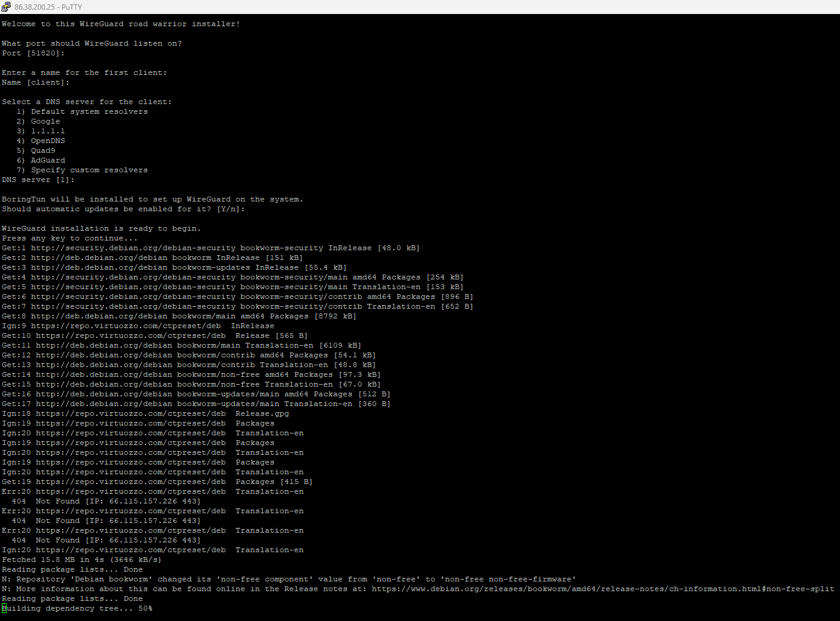Image resolution: width=840 pixels, height=621 pixels.
Task: Click the 'Welcome to this WireGuard road warrior installer!' line
Action: 121,24
